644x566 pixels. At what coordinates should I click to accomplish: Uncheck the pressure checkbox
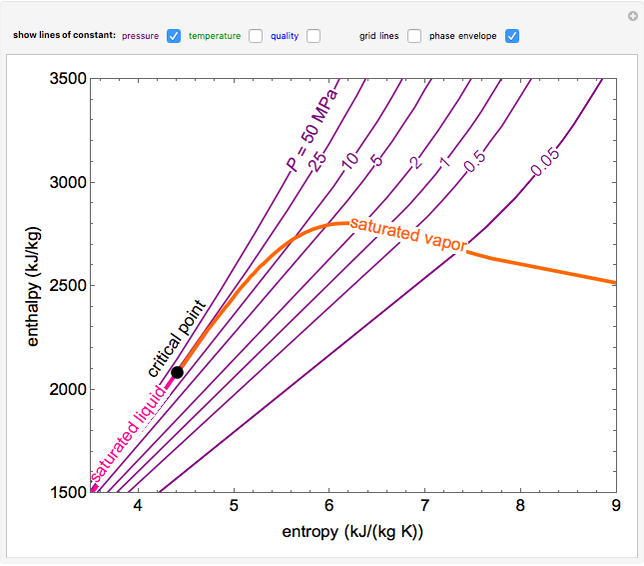tap(174, 36)
